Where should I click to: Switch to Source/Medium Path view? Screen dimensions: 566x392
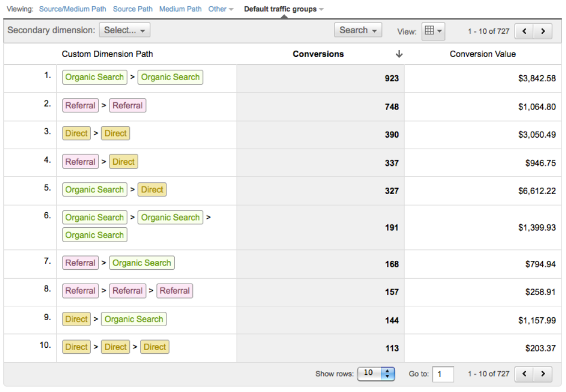coord(72,9)
